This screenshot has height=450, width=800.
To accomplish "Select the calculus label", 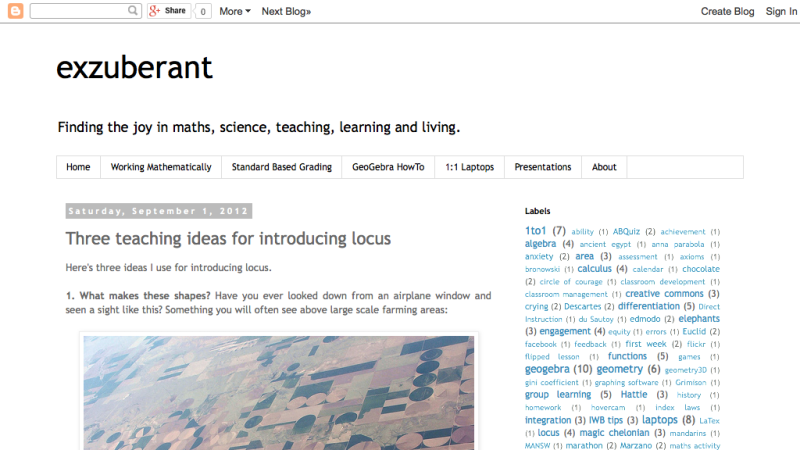I will pos(594,268).
